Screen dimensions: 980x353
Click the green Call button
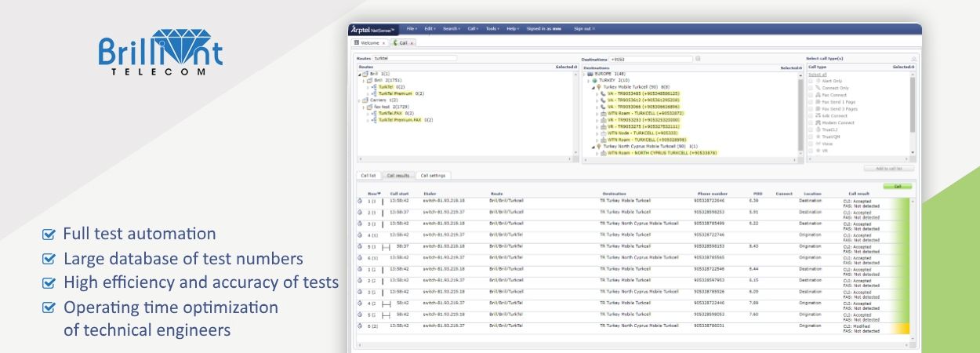click(898, 187)
